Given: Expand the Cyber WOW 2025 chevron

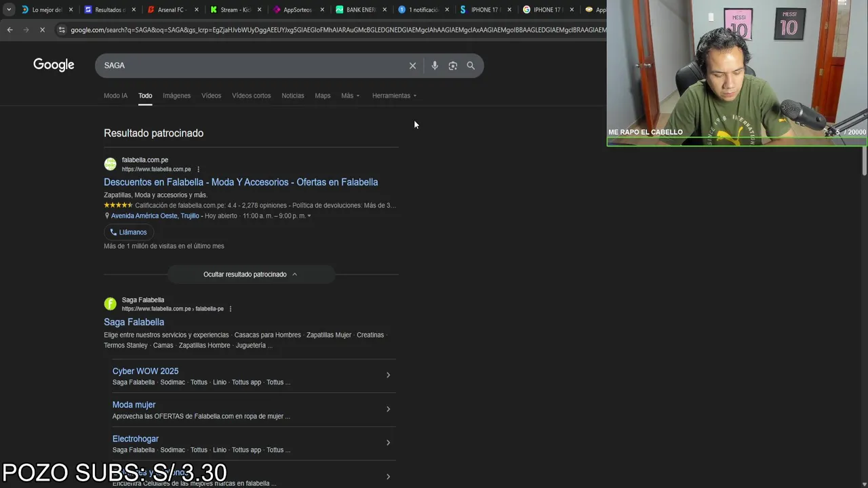Looking at the screenshot, I should click(388, 375).
